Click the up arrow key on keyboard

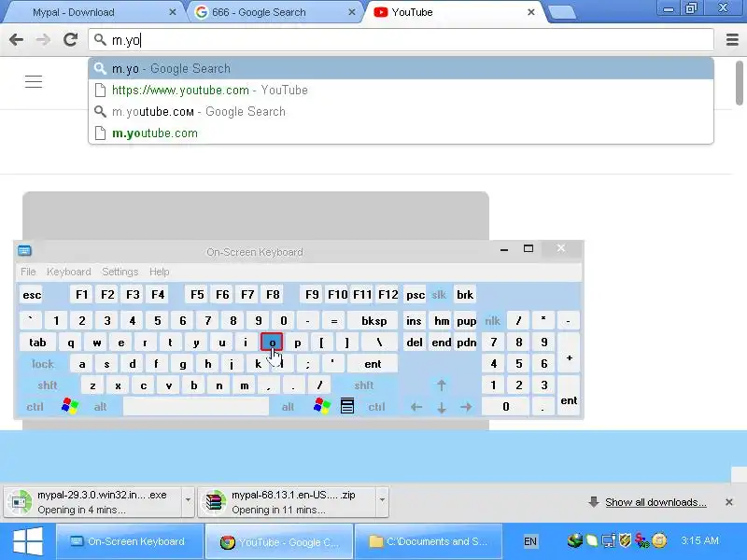441,385
